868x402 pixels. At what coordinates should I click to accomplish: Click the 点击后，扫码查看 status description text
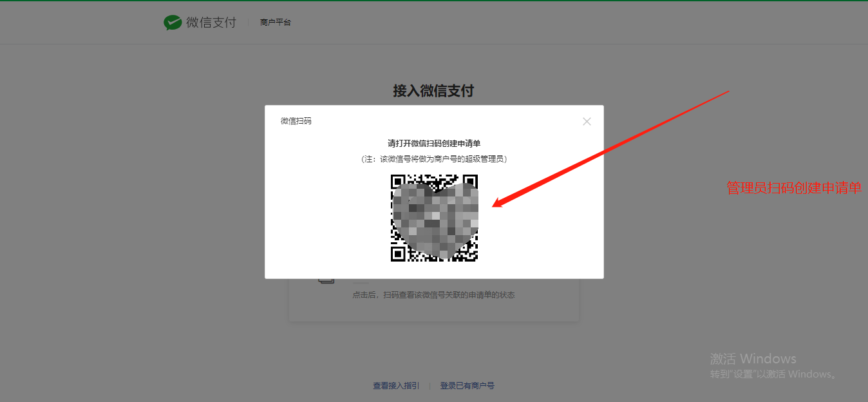pos(433,295)
